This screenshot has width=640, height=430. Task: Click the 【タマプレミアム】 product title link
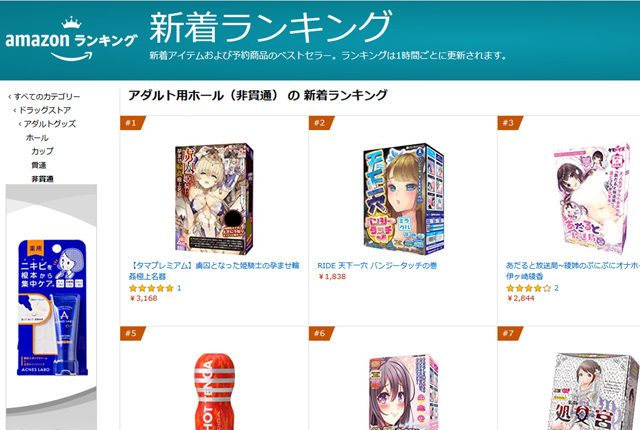point(214,270)
